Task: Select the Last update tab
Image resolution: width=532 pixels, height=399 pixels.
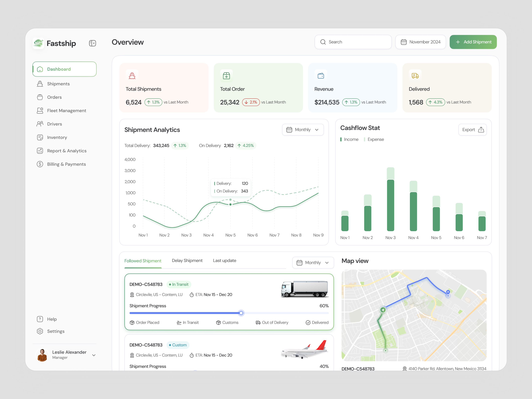Action: [224, 261]
